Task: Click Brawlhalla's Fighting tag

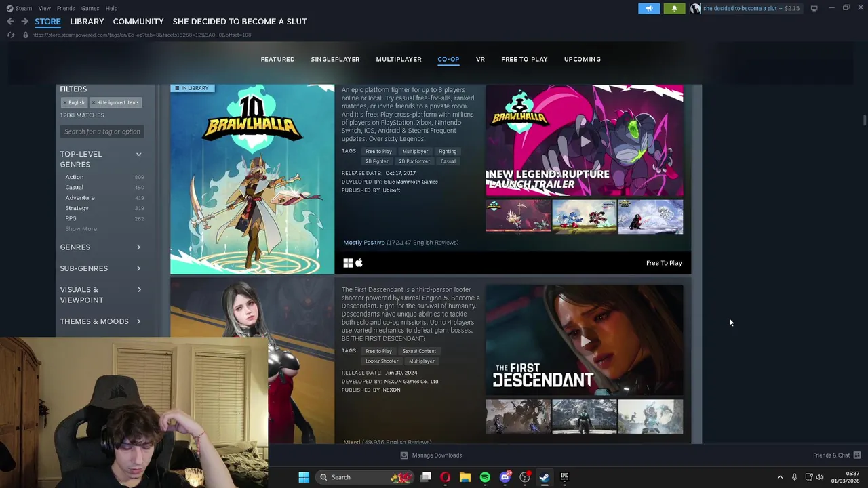Action: tap(448, 152)
